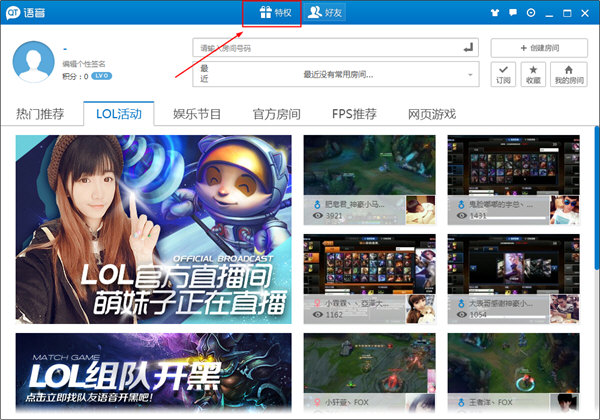This screenshot has height=420, width=600.
Task: Open the 特权 privileges gift icon
Action: 274,13
